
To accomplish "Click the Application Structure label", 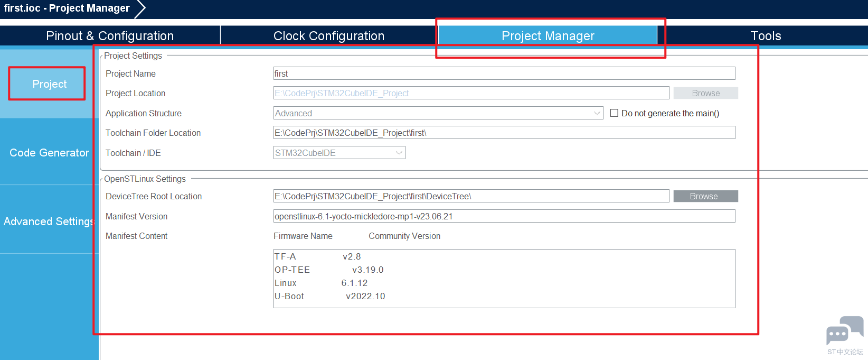I will pos(144,113).
